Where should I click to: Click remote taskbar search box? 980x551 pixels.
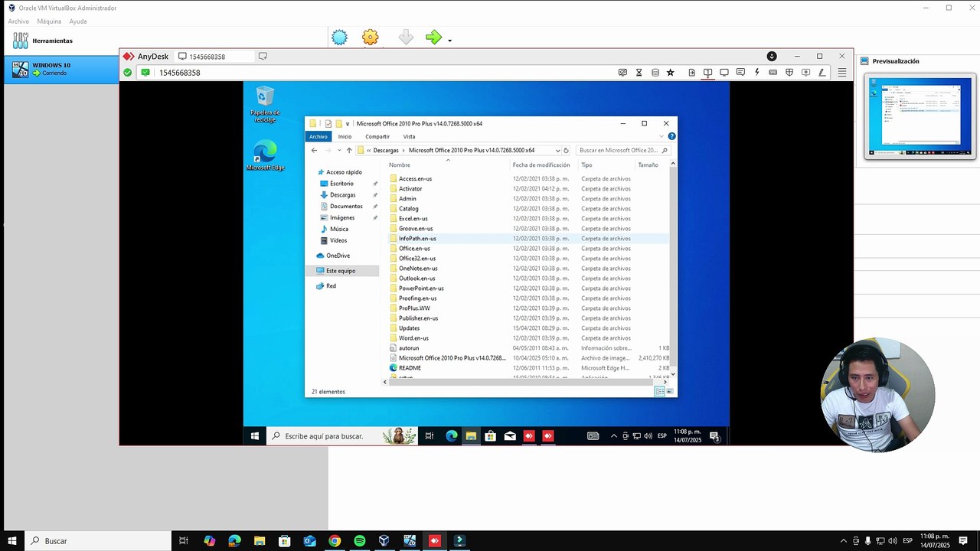(x=341, y=436)
